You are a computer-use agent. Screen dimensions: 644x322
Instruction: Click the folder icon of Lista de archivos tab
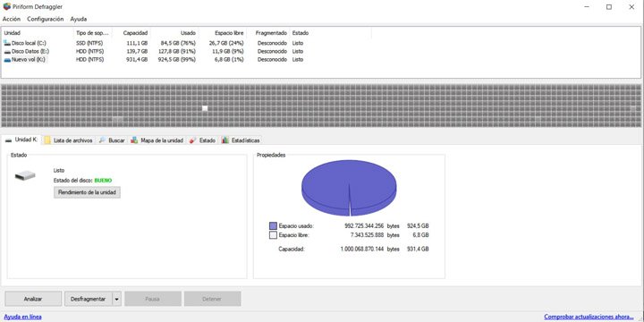coord(47,140)
